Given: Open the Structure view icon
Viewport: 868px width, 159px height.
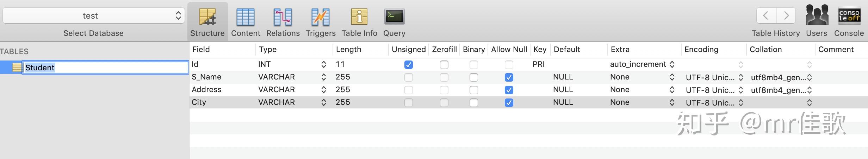Looking at the screenshot, I should (207, 17).
